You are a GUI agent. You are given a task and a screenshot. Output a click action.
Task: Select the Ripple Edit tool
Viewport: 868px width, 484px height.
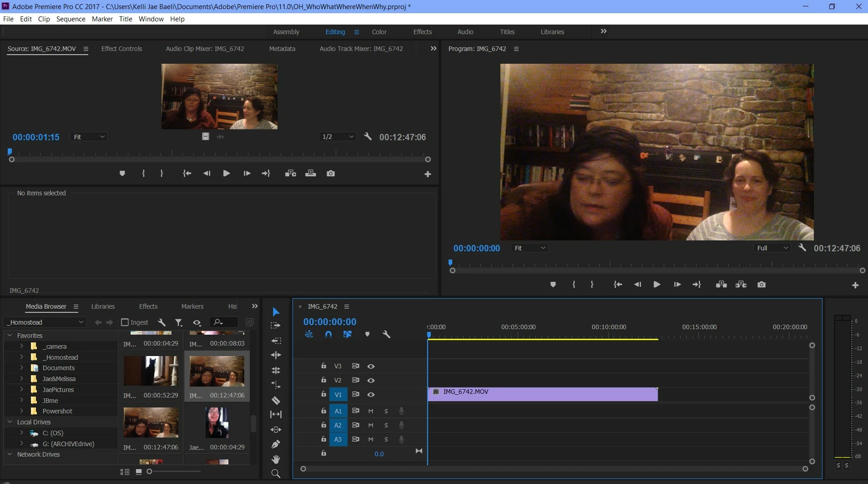276,341
